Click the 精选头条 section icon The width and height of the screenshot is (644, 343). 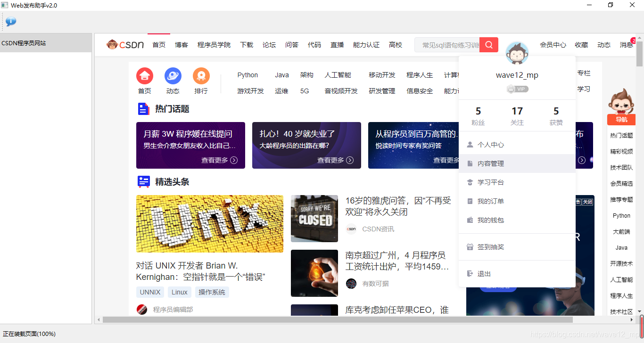144,181
